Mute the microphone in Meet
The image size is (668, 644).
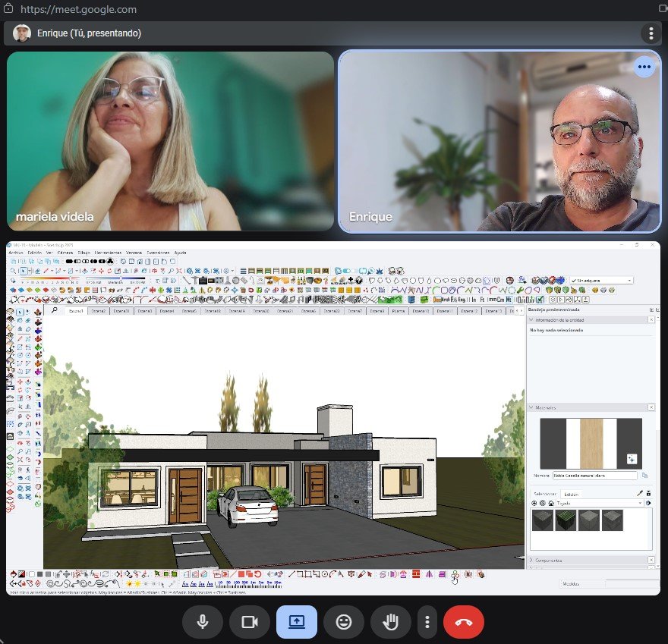[x=203, y=622]
